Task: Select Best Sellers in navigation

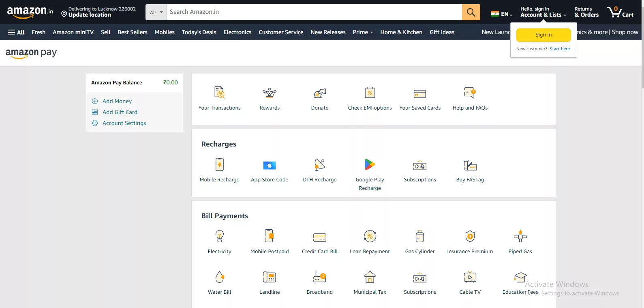Action: (x=133, y=32)
